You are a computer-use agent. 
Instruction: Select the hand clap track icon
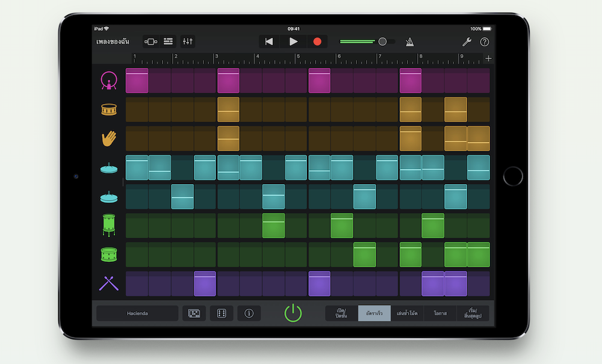[108, 138]
